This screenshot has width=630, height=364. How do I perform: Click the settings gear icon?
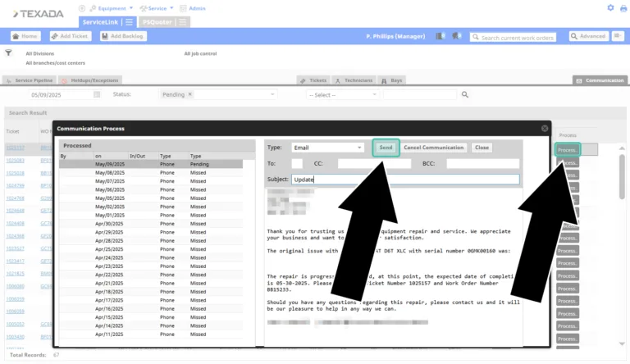[x=610, y=7]
